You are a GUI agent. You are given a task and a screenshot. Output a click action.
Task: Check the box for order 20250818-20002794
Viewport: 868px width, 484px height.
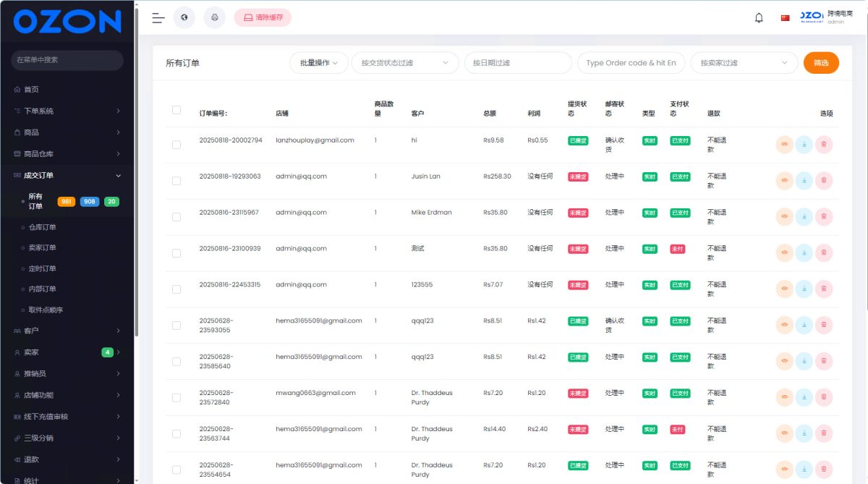(176, 145)
